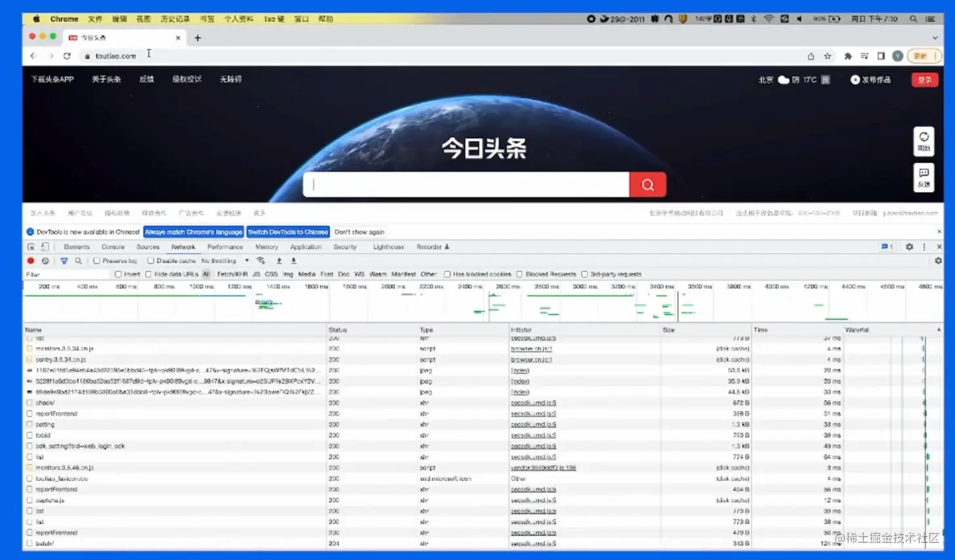Check 3rd-party requests

(x=585, y=275)
